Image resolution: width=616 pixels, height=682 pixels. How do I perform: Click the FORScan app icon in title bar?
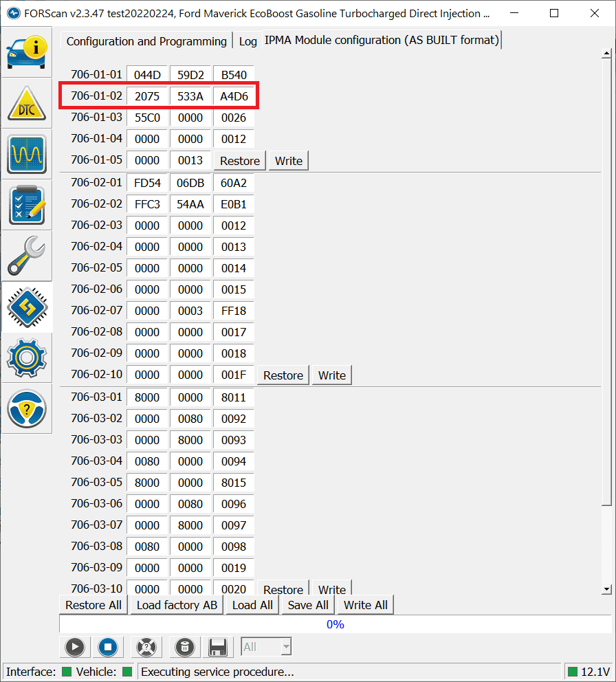point(14,13)
